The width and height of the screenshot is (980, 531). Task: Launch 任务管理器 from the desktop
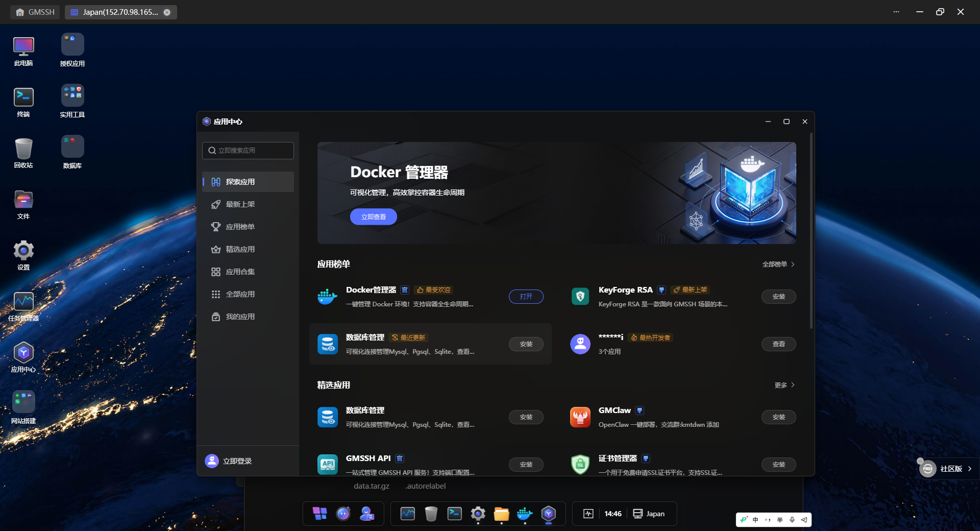point(23,306)
